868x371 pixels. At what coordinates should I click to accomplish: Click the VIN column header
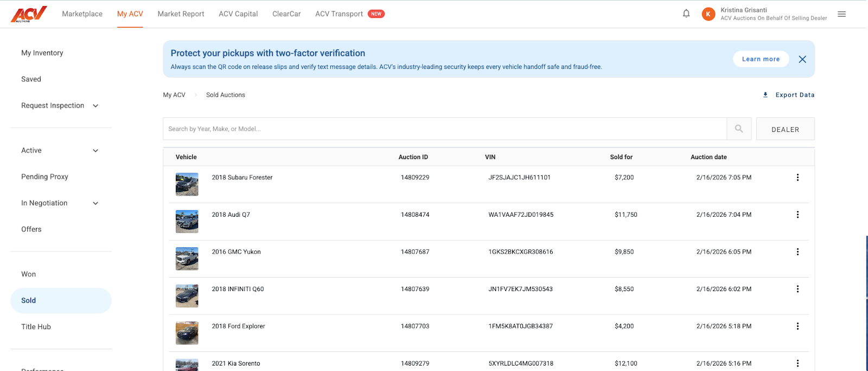tap(490, 157)
